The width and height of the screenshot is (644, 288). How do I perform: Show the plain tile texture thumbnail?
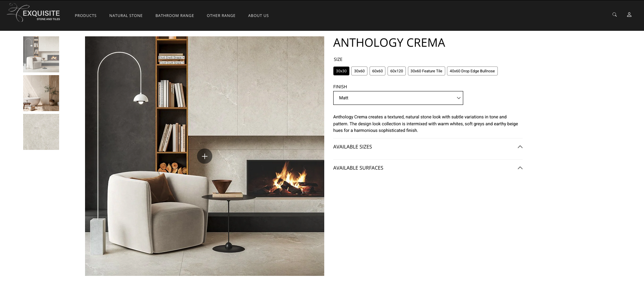tap(41, 132)
